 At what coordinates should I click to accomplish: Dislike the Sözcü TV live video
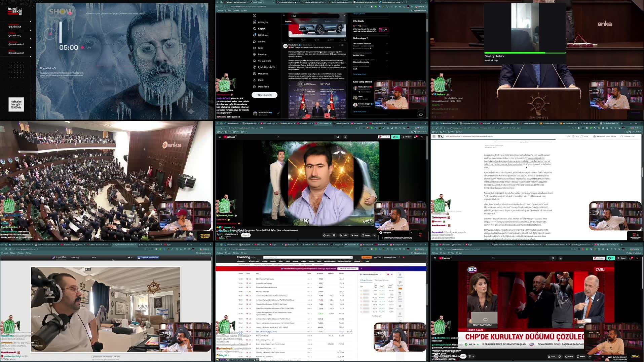coord(560,356)
